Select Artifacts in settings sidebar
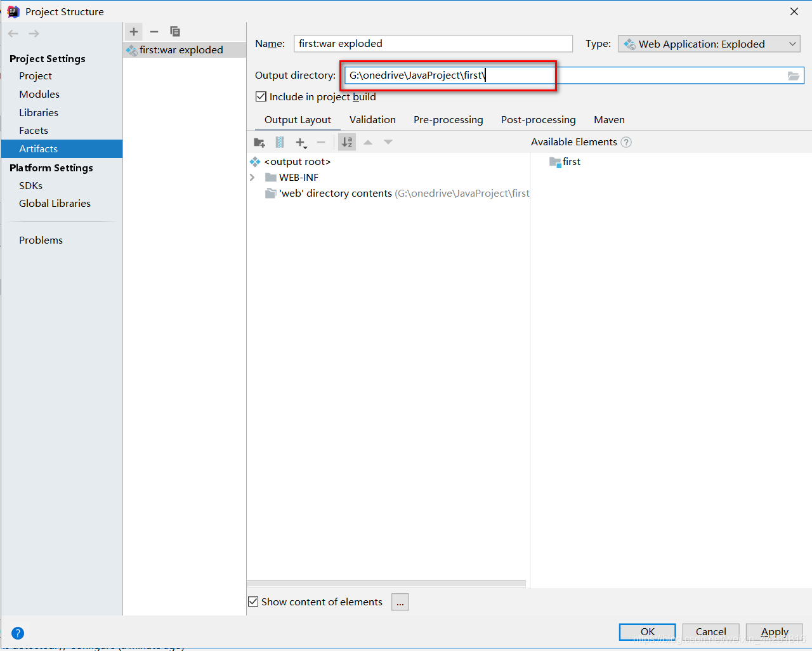This screenshot has height=651, width=812. (x=62, y=148)
